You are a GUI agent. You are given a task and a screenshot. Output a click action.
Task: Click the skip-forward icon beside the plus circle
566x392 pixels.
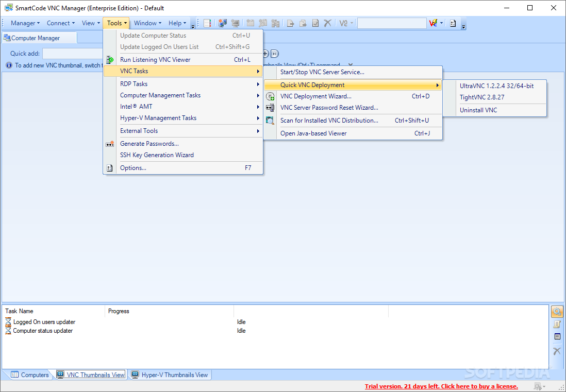pos(275,54)
